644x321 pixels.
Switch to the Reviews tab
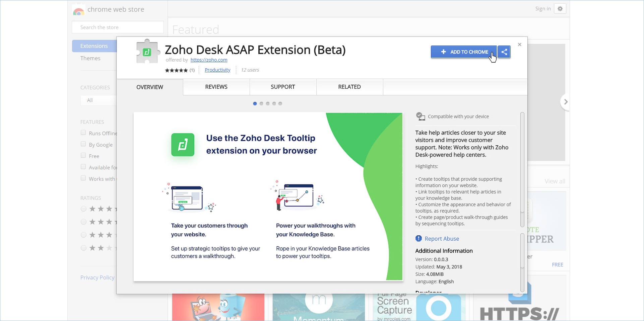[x=216, y=87]
